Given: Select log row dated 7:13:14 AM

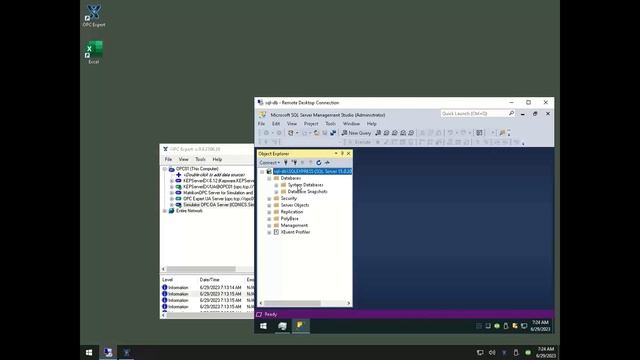Looking at the screenshot, I should pos(207,288).
